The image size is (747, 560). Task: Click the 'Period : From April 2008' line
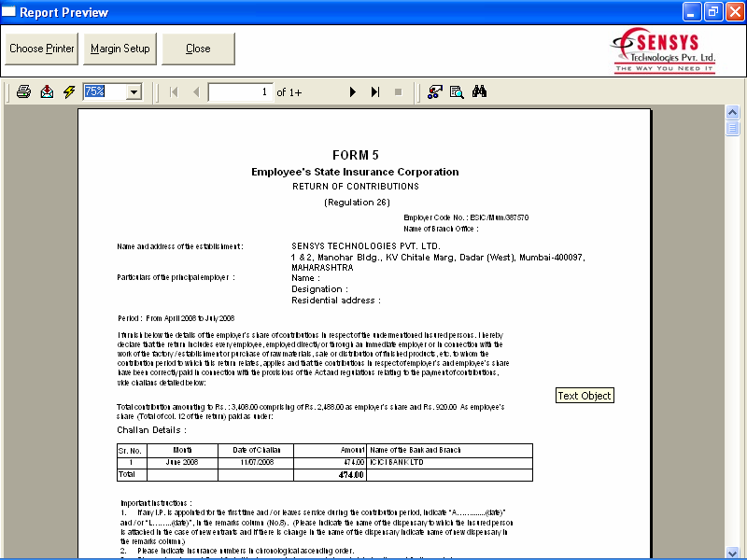[176, 318]
